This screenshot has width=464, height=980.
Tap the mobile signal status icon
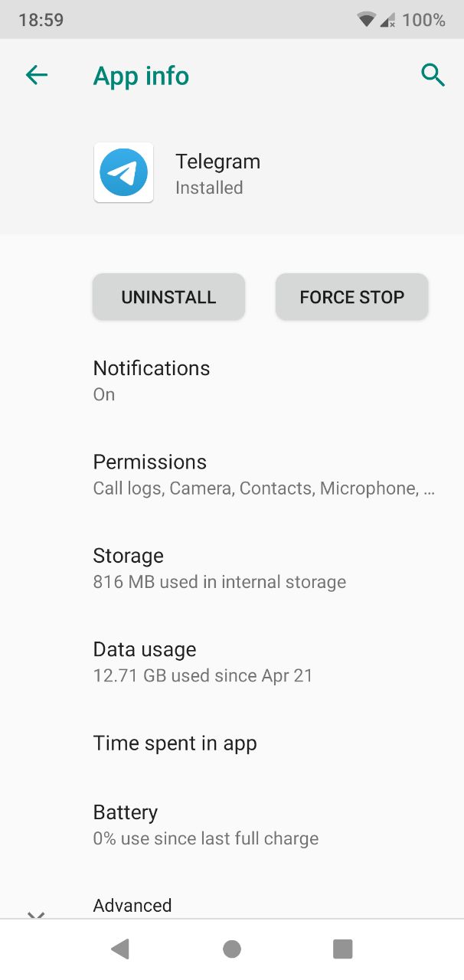point(388,20)
